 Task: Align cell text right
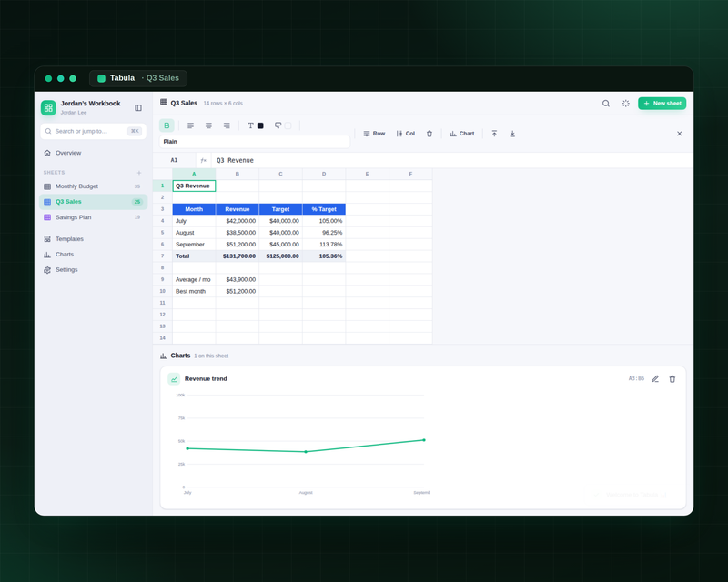coord(227,125)
